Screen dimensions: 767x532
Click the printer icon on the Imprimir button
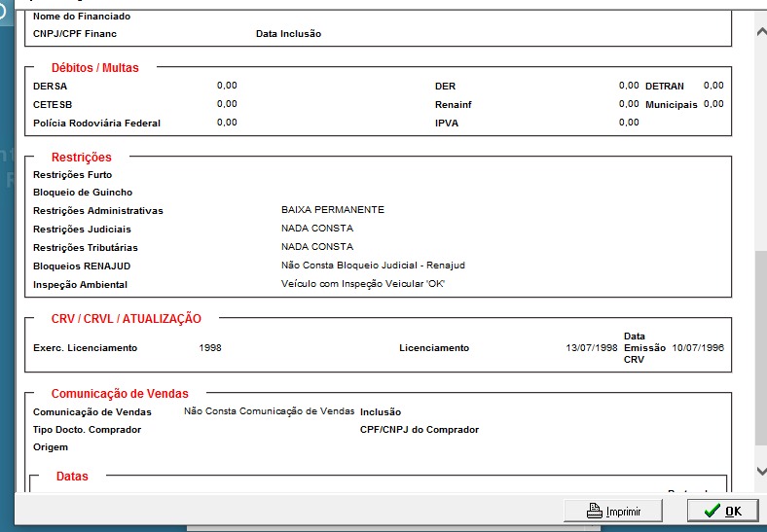pos(595,511)
